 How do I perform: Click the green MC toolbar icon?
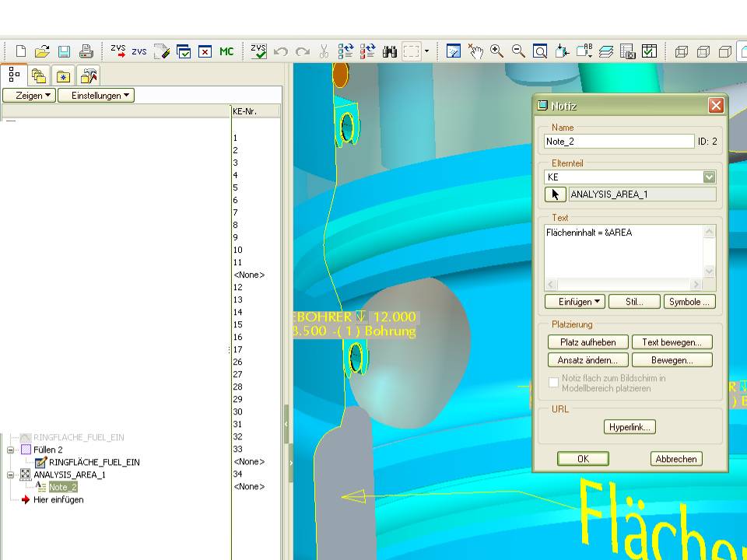tap(226, 51)
